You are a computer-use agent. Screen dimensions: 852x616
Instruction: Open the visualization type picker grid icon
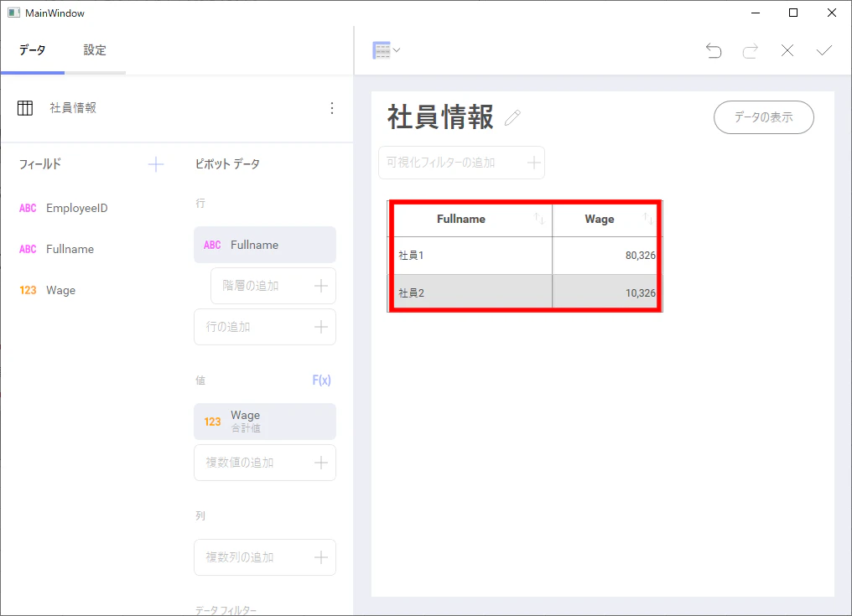pyautogui.click(x=386, y=50)
